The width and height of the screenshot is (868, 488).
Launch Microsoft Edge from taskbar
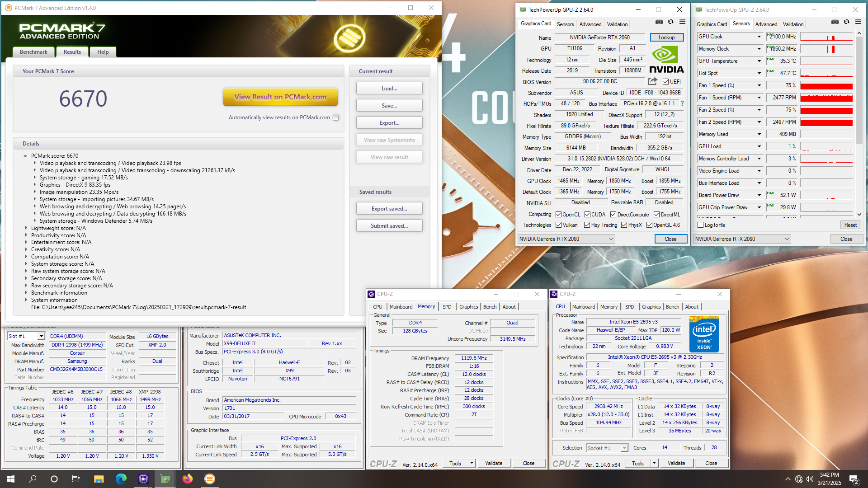tap(121, 479)
